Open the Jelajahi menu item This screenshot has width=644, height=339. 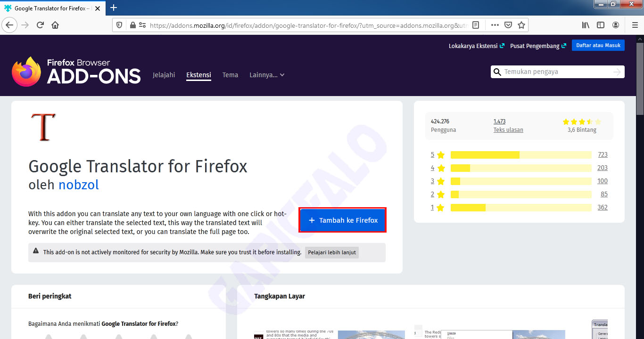(x=164, y=75)
